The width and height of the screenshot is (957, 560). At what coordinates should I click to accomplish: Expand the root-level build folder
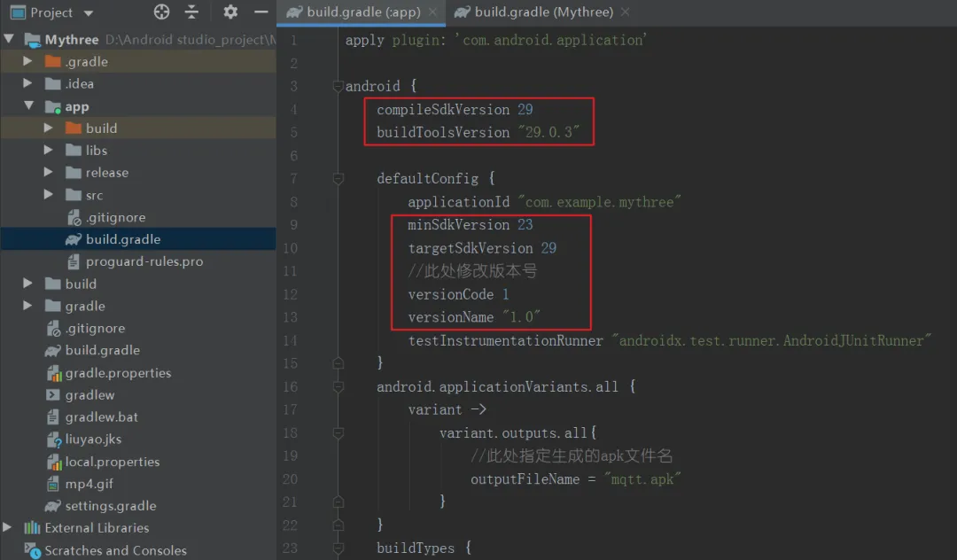coord(27,283)
